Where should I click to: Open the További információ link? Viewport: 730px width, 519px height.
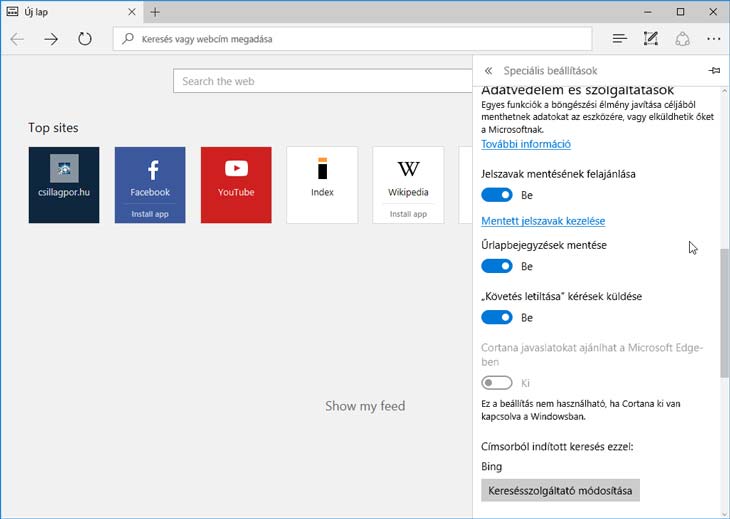(526, 144)
